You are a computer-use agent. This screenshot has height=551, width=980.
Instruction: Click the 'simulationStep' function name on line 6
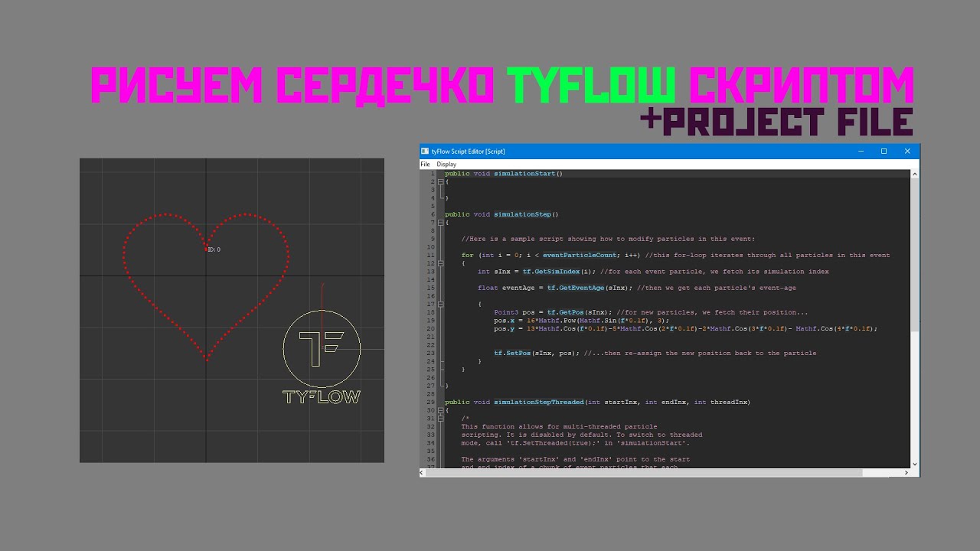(523, 214)
